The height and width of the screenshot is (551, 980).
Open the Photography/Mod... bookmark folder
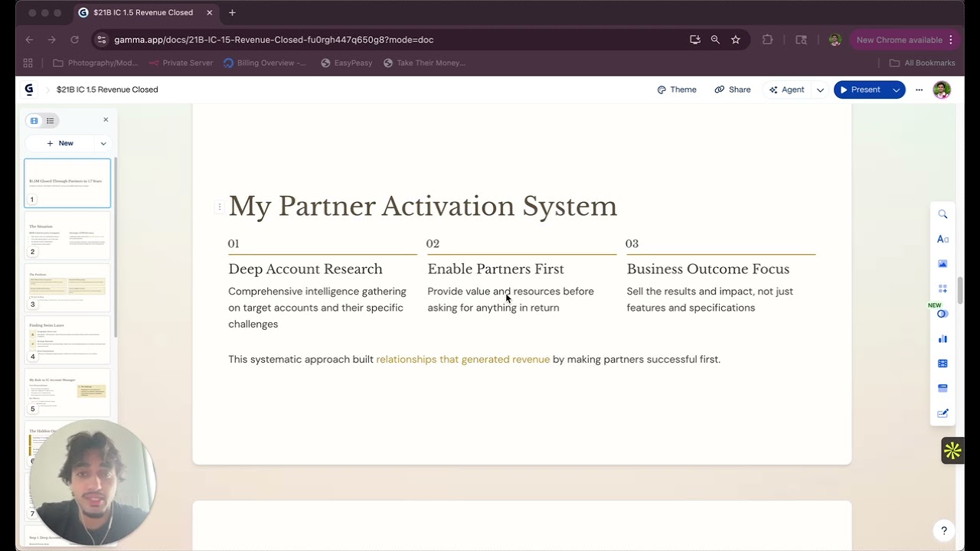click(x=96, y=63)
